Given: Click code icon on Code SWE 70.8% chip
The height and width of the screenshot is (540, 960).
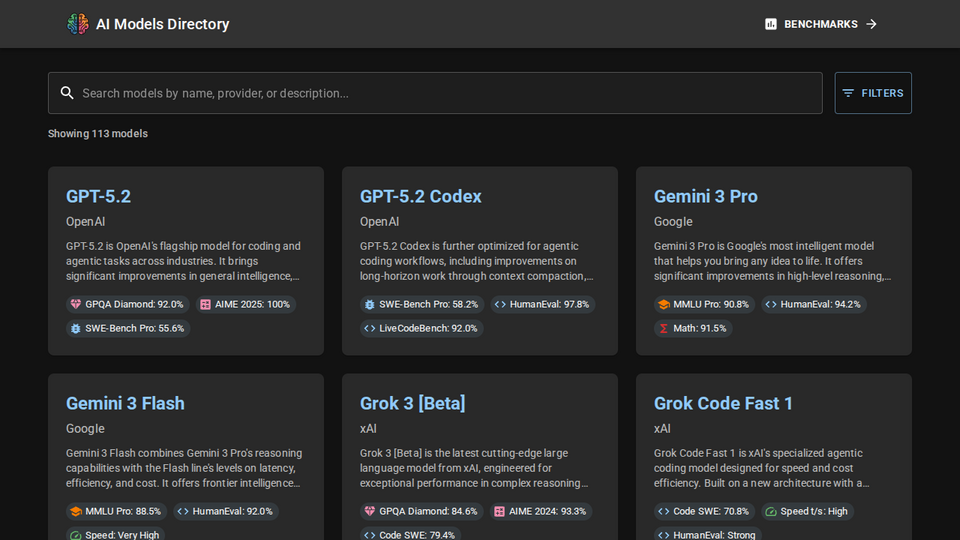Looking at the screenshot, I should pos(664,511).
